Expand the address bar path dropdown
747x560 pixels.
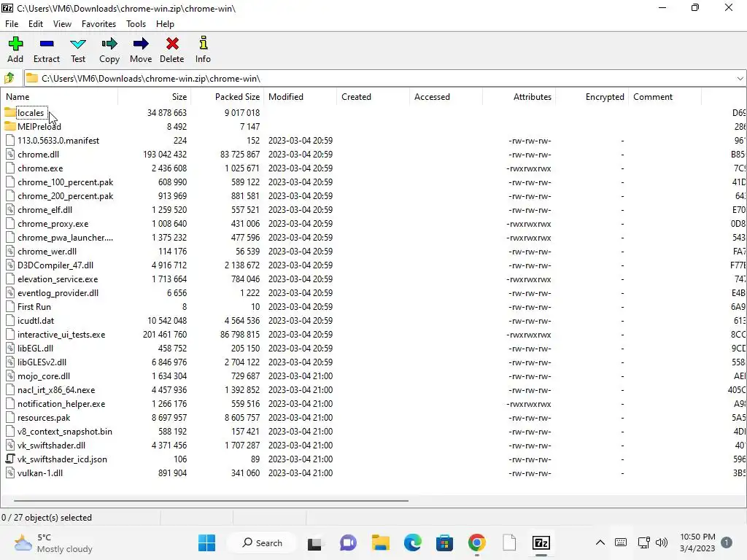coord(740,79)
